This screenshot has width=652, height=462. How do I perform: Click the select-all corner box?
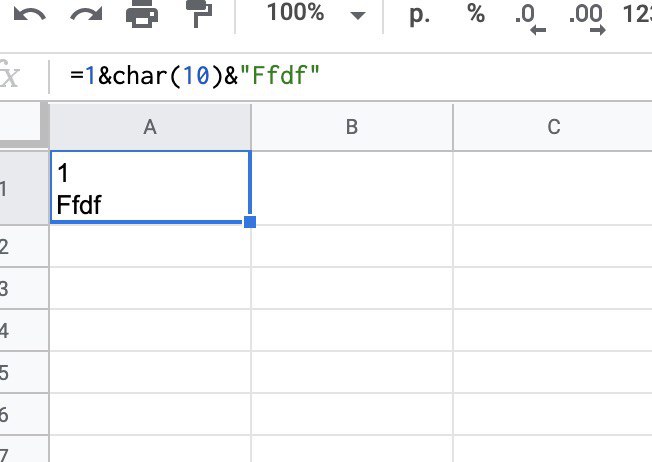(x=22, y=127)
